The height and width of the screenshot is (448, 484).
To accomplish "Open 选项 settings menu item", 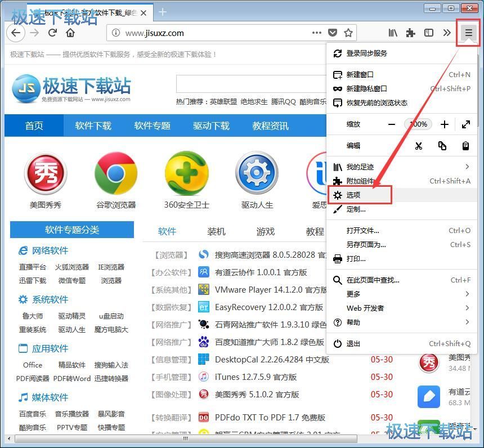I will click(x=402, y=195).
